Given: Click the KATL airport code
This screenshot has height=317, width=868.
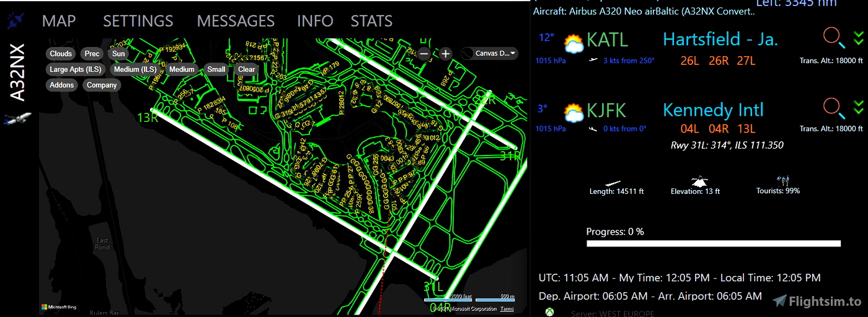Looking at the screenshot, I should 607,40.
